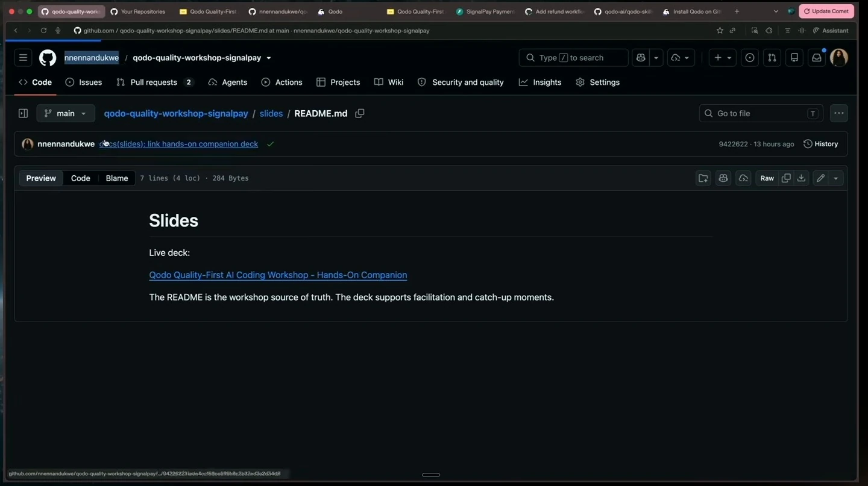Expand repository switcher caret beside repo name

[269, 58]
